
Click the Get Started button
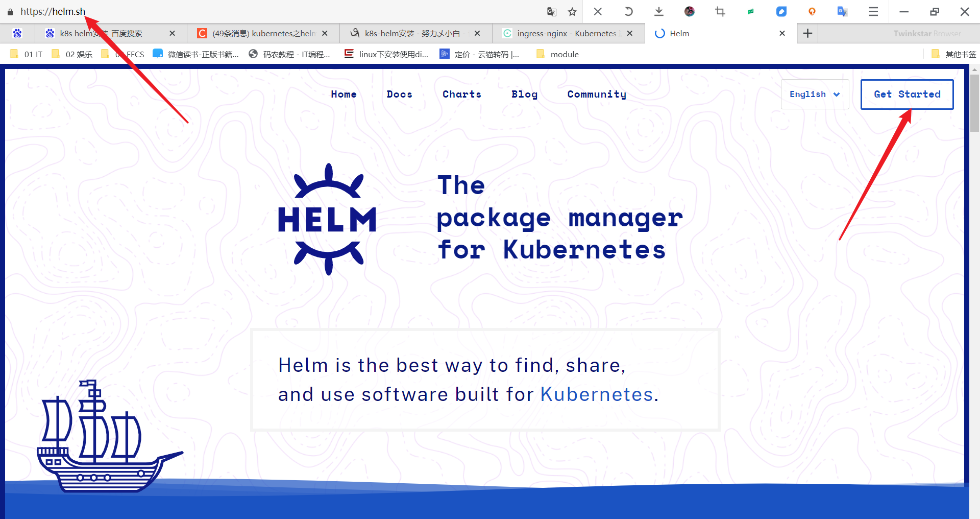907,94
